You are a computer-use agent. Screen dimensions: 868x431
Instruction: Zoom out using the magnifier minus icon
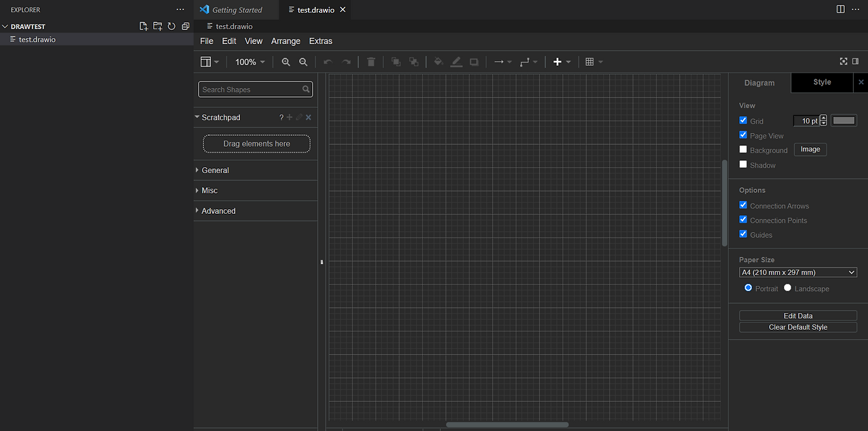pyautogui.click(x=303, y=62)
